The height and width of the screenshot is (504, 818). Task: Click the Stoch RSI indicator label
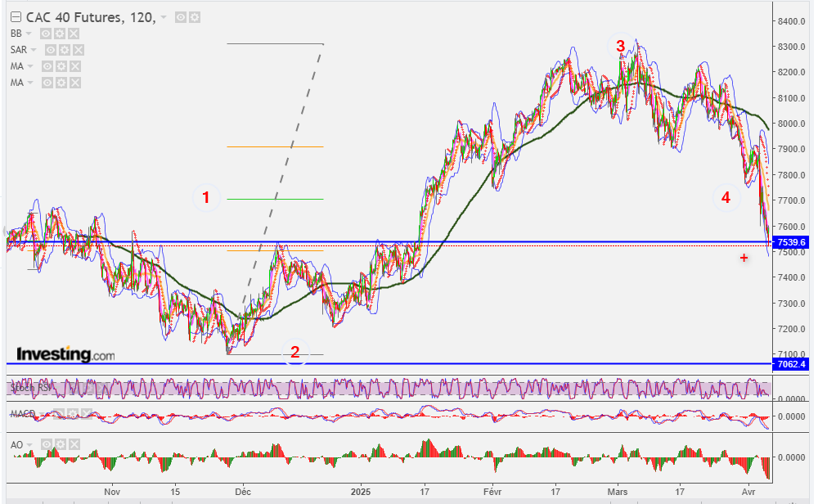(x=31, y=388)
